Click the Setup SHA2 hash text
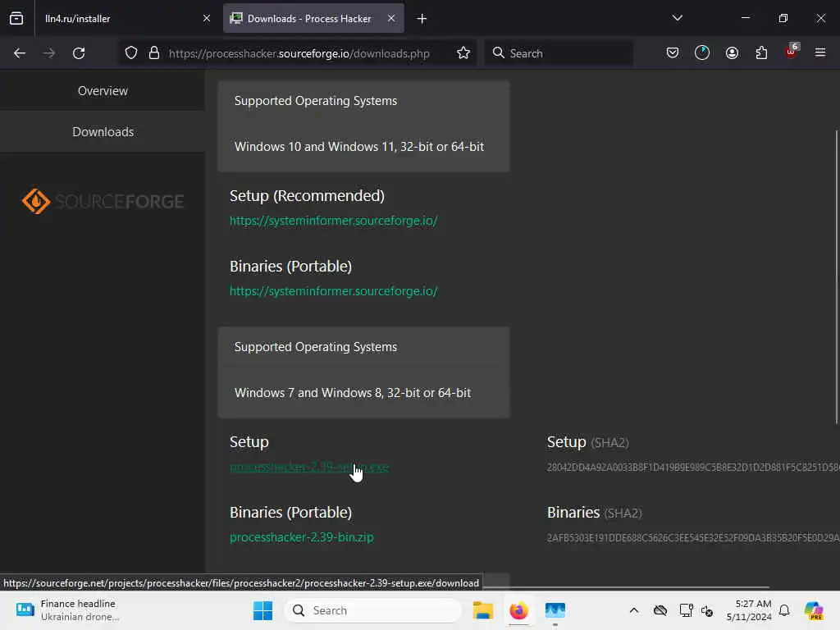Image resolution: width=840 pixels, height=630 pixels. click(x=693, y=467)
